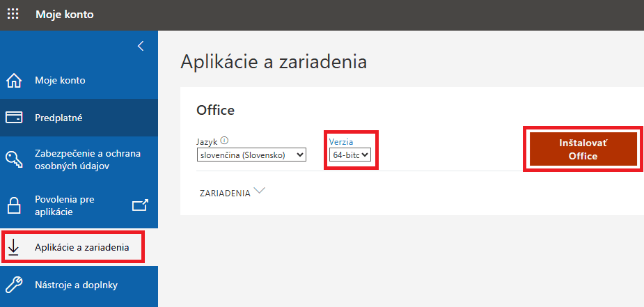Image resolution: width=644 pixels, height=307 pixels.
Task: Click the Inštalovať Office button
Action: (583, 149)
